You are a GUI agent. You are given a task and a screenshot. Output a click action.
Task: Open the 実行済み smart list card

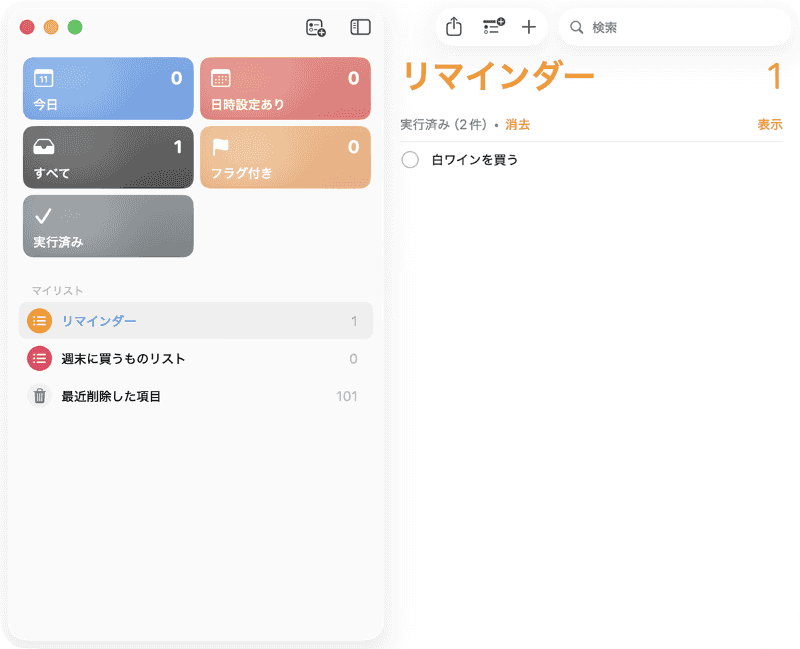click(x=107, y=226)
